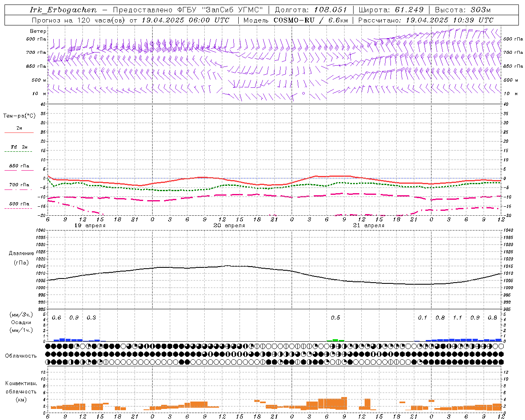Screen dimensions: 525x420
Task: Click the "Давление" pressure panel label
Action: coord(21,253)
